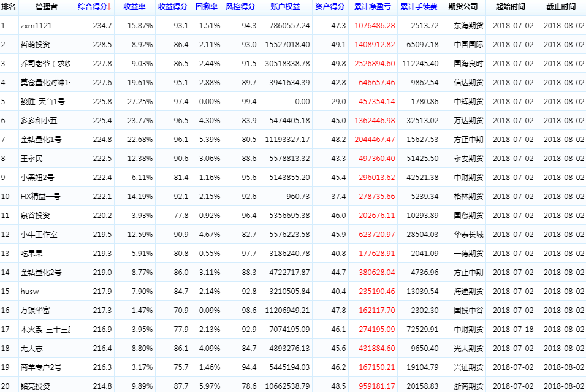Click risk score 99.4
This screenshot has width=586, height=392.
[249, 102]
